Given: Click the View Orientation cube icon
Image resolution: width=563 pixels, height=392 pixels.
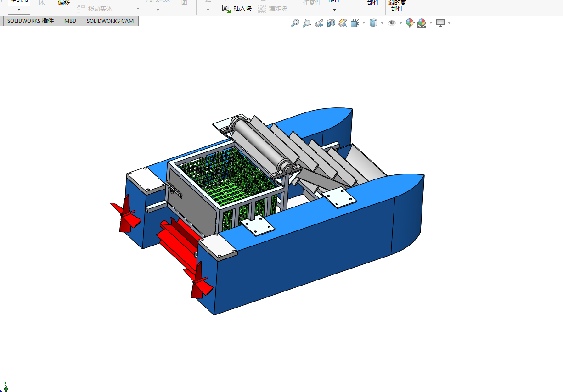Looking at the screenshot, I should 355,23.
